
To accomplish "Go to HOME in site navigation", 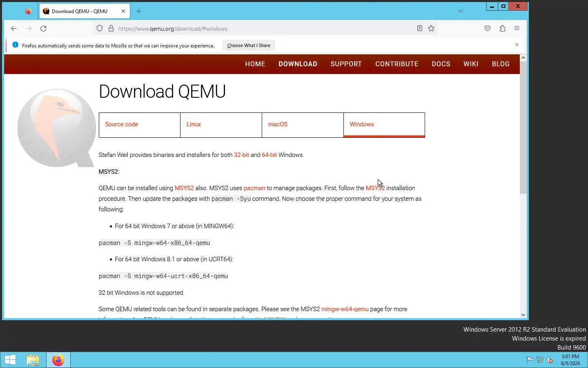I will 255,64.
